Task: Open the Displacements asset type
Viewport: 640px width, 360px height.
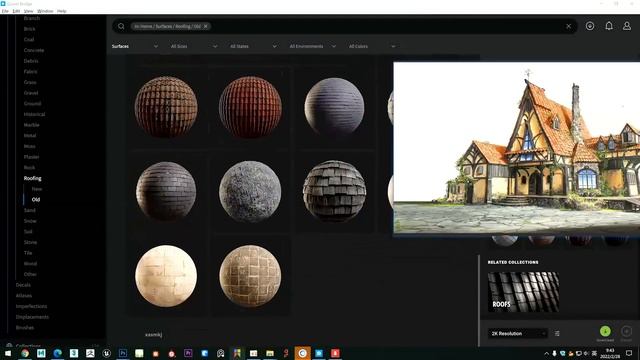Action: (x=32, y=317)
